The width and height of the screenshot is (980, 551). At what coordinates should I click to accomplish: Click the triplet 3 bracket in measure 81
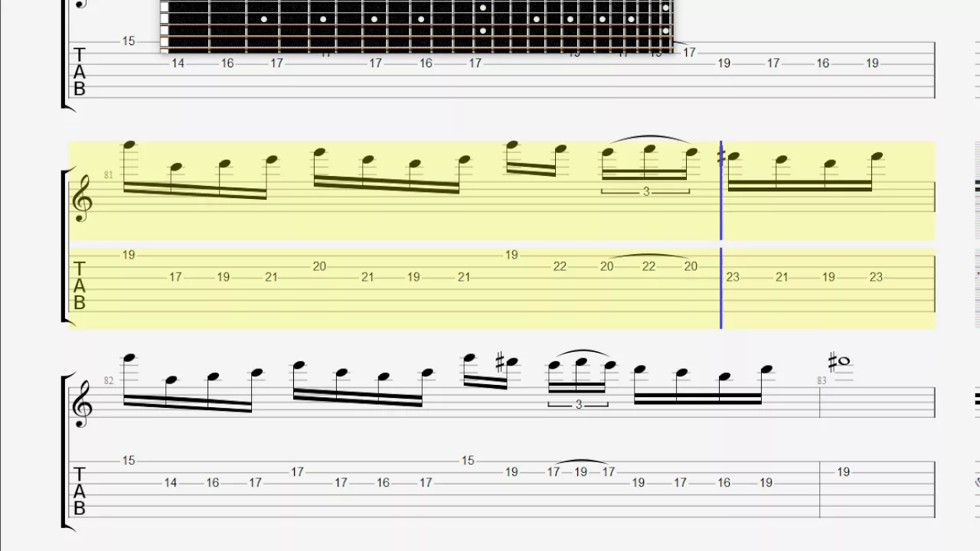tap(645, 191)
